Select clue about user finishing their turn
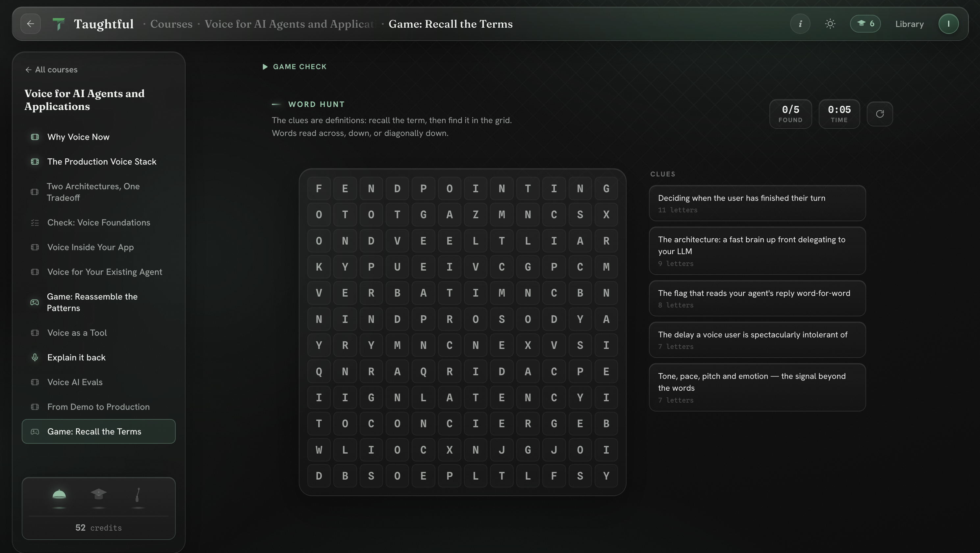The image size is (980, 553). [757, 203]
